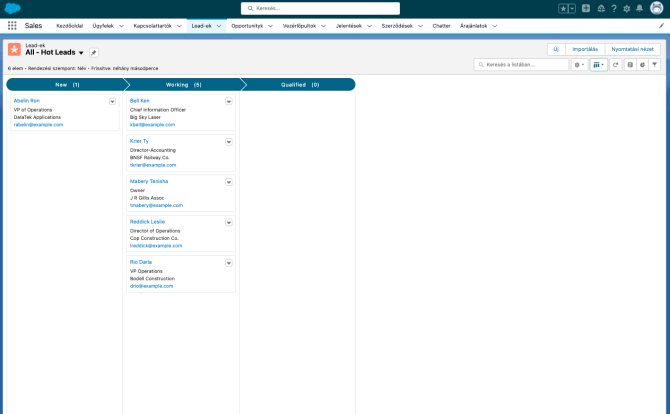Edit navigation bar with pencil icon
The height and width of the screenshot is (414, 670).
(660, 25)
